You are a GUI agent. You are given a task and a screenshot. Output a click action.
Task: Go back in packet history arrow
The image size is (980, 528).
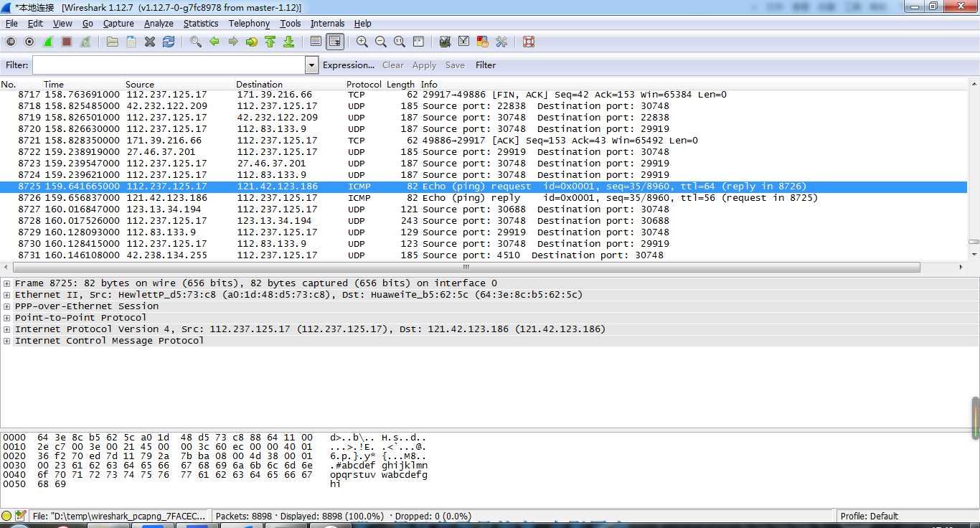point(215,42)
